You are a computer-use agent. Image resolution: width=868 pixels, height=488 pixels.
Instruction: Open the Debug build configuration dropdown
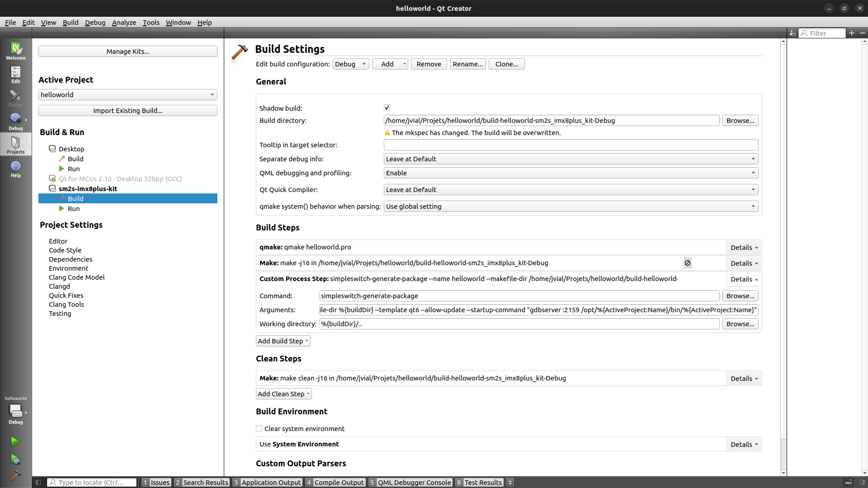point(351,64)
